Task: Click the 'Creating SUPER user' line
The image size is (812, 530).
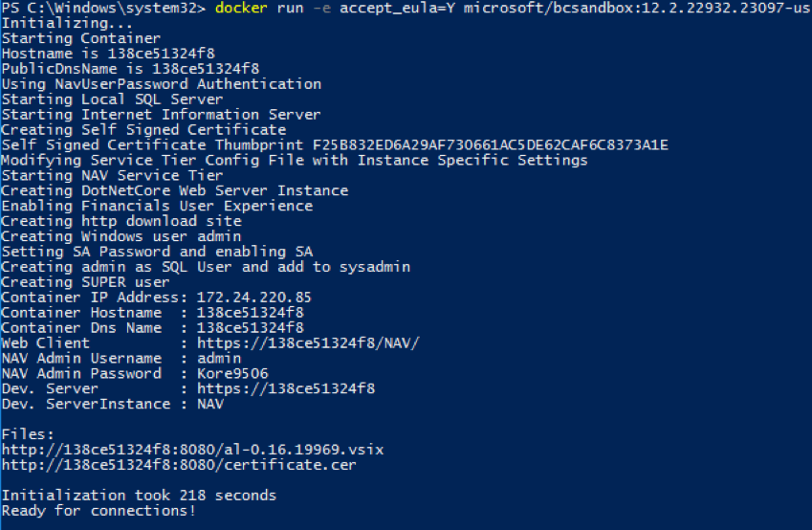Action: click(x=85, y=282)
